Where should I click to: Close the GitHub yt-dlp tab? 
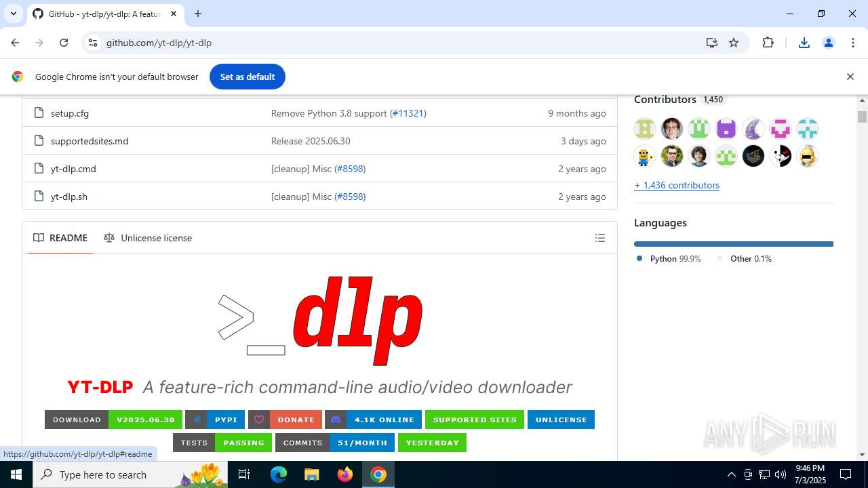(173, 14)
